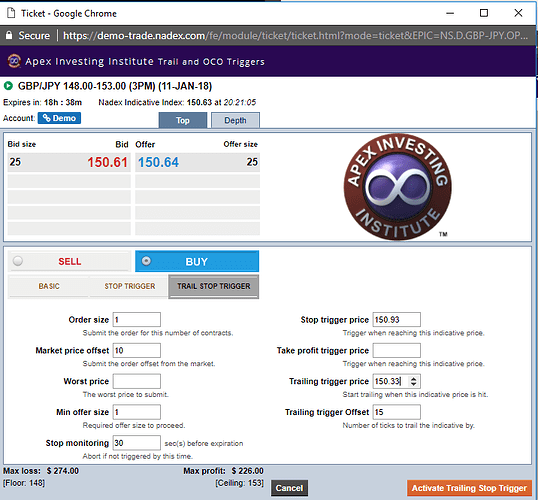Click the large Apex Investing Institute logo
The width and height of the screenshot is (538, 500).
[x=398, y=187]
